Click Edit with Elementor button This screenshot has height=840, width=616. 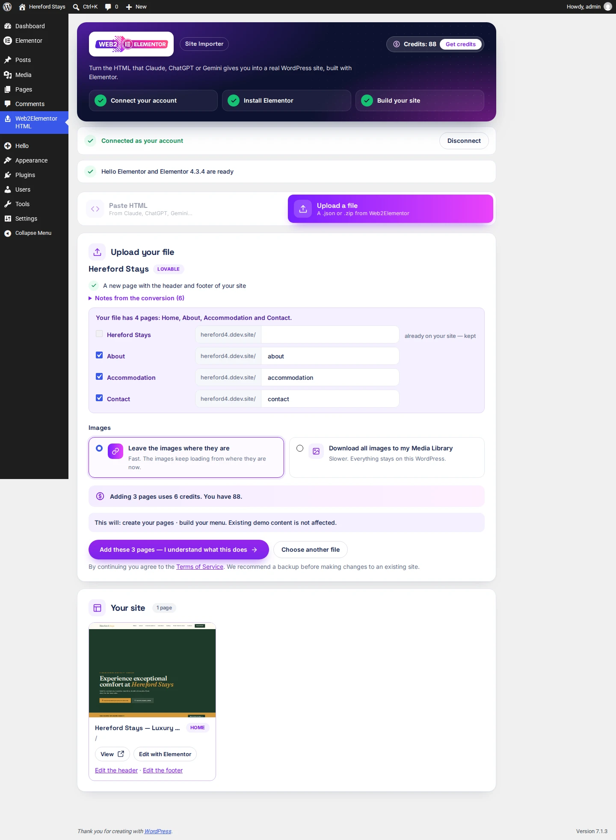pos(165,754)
